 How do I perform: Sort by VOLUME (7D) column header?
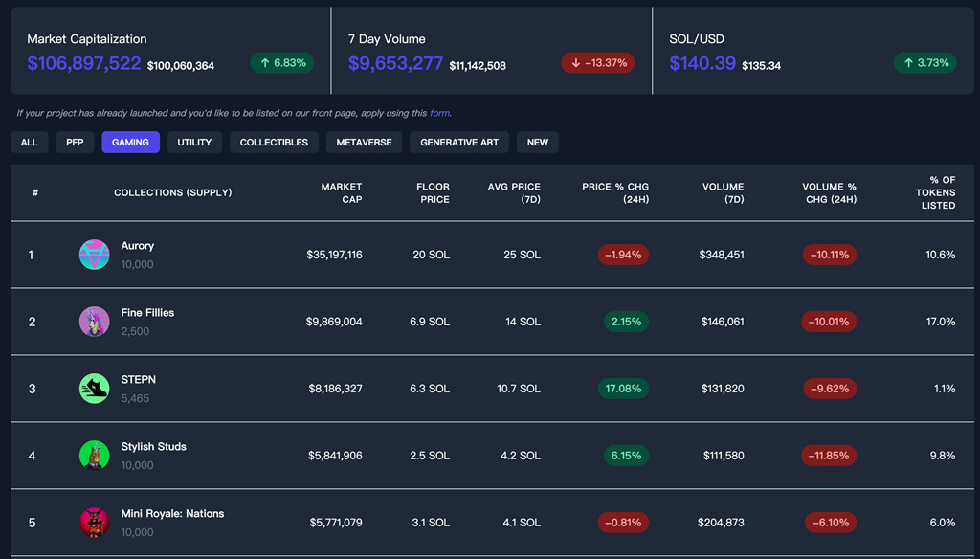coord(724,192)
